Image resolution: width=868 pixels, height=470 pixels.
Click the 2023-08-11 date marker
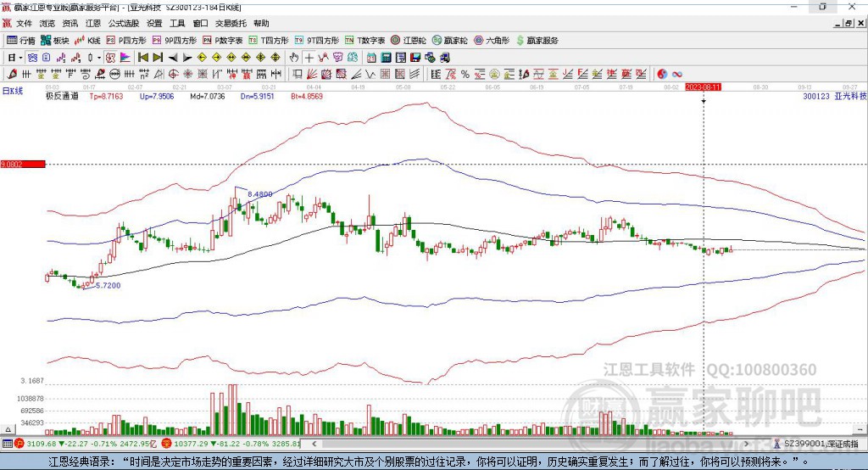[x=703, y=87]
